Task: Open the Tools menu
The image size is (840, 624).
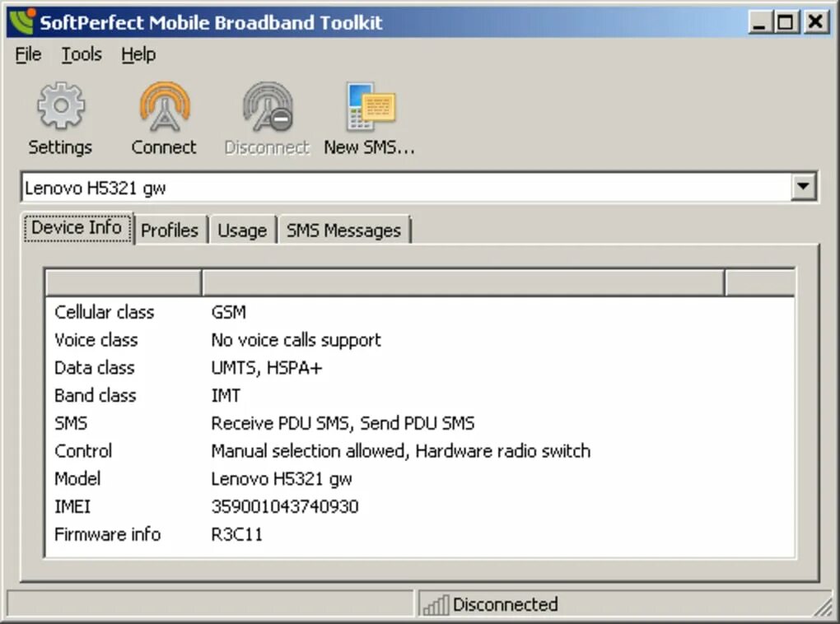Action: point(81,54)
